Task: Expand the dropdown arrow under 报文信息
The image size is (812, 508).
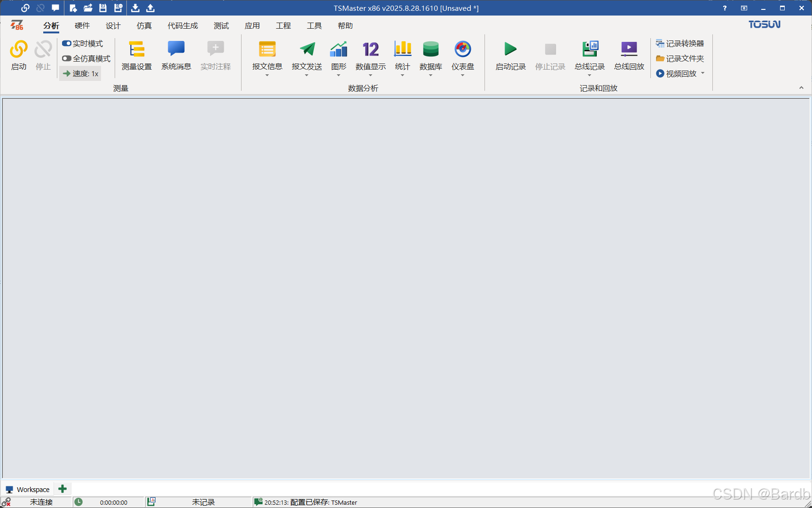Action: (x=267, y=75)
